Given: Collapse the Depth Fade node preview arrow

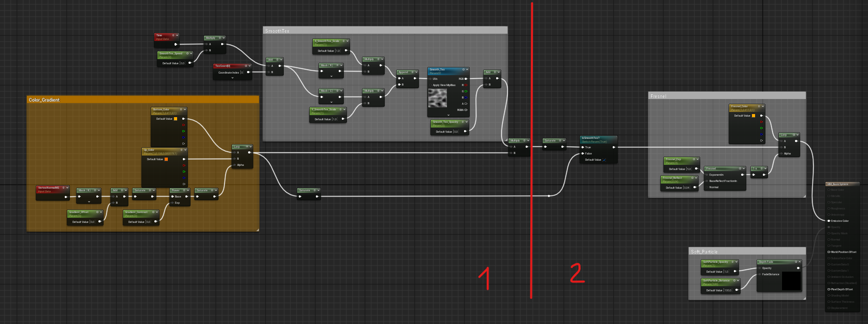Looking at the screenshot, I should 800,262.
